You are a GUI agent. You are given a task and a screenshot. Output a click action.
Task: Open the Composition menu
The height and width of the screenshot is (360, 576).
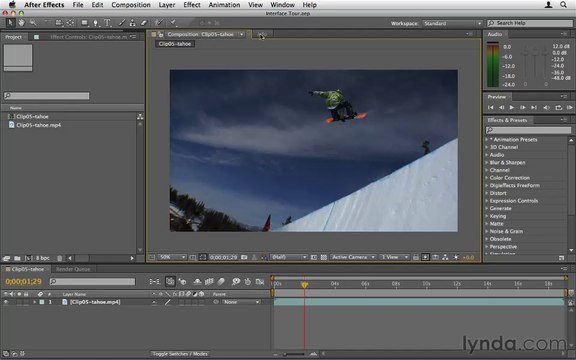131,5
